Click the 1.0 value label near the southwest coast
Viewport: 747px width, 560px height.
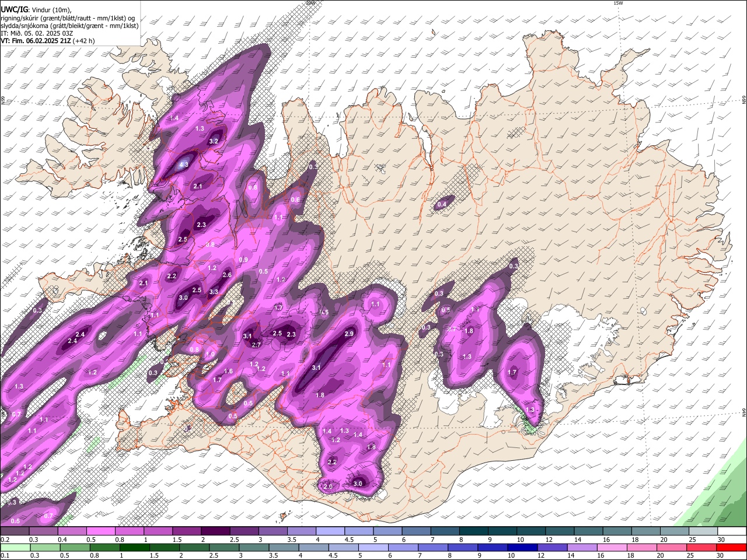(210, 354)
